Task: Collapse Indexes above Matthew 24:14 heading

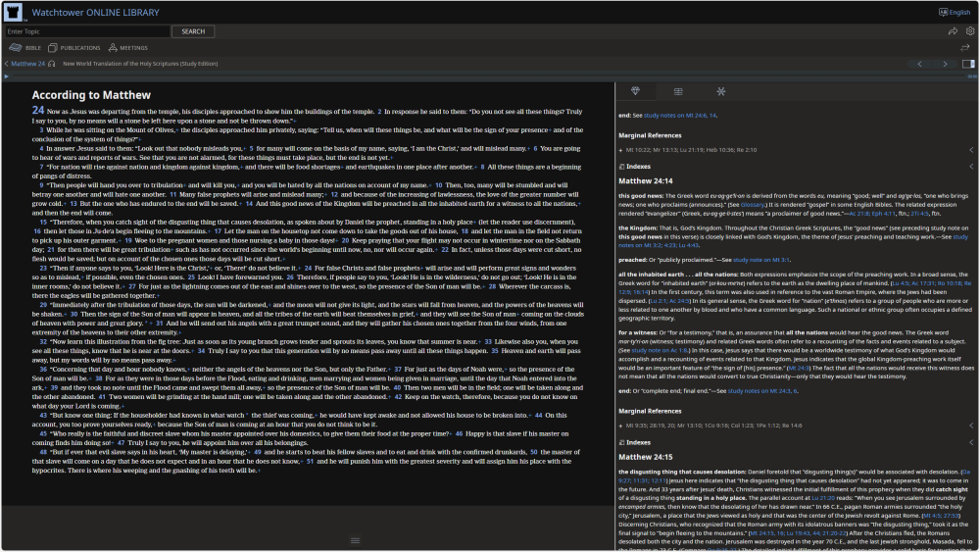Action: click(x=971, y=167)
